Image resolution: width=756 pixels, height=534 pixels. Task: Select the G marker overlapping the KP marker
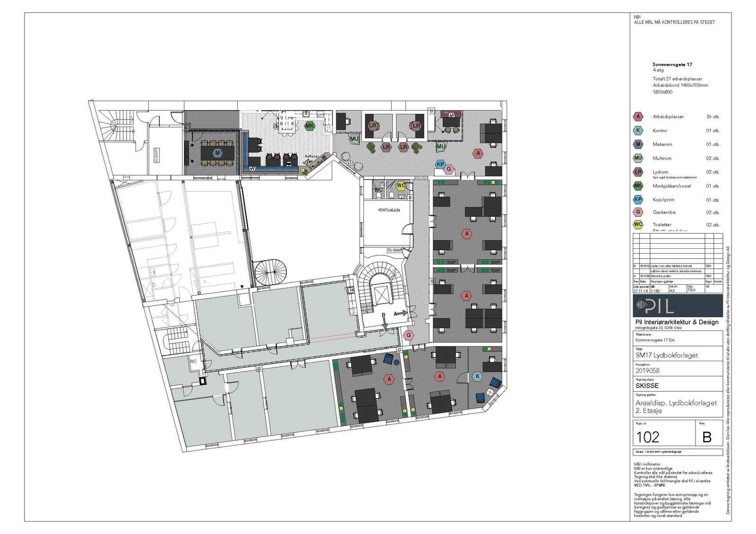pyautogui.click(x=449, y=169)
